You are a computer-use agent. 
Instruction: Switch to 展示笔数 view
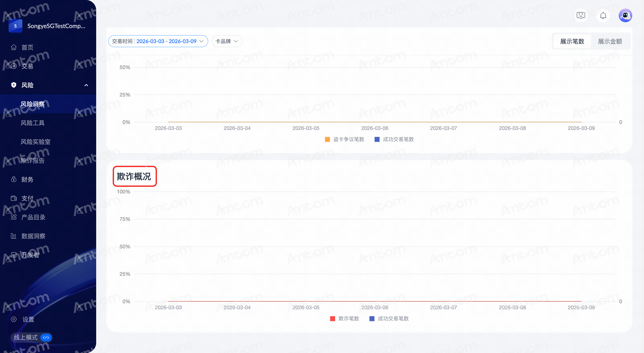[x=572, y=41]
